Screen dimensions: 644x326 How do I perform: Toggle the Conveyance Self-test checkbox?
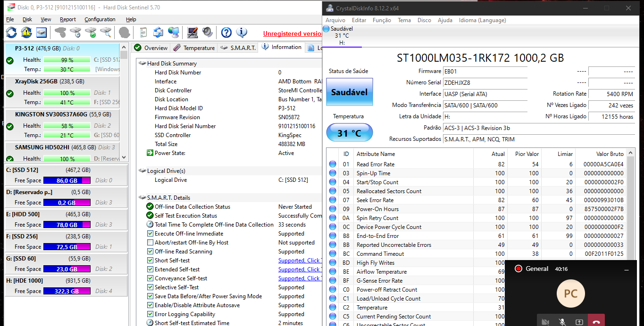[x=150, y=278]
